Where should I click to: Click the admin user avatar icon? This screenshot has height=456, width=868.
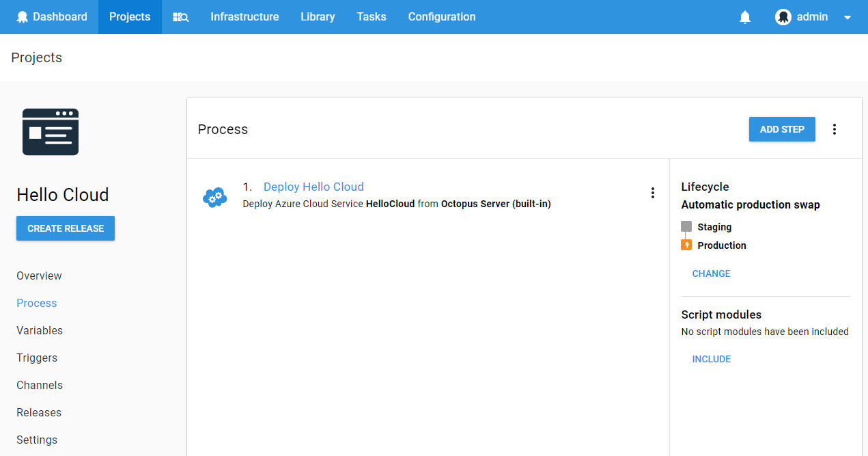pos(783,17)
